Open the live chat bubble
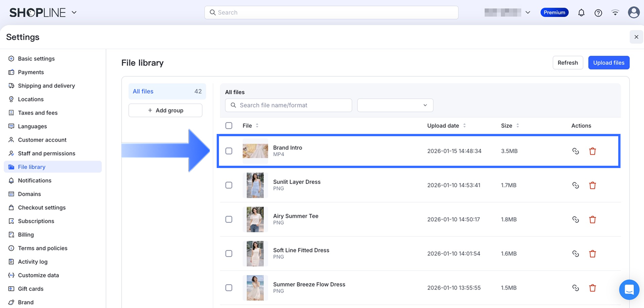The height and width of the screenshot is (308, 644). (629, 290)
